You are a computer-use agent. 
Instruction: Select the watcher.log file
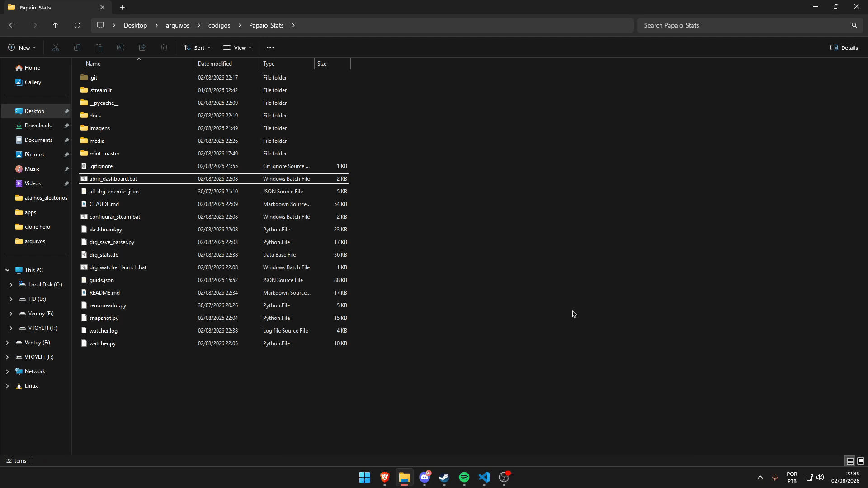[x=214, y=331]
